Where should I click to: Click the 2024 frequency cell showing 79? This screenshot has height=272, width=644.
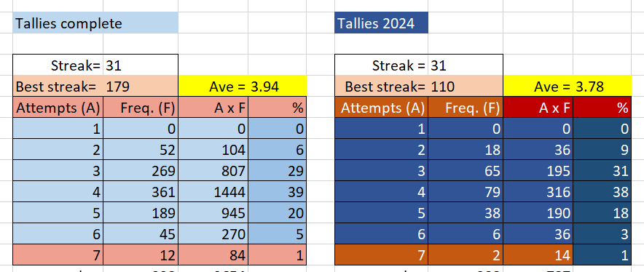466,191
